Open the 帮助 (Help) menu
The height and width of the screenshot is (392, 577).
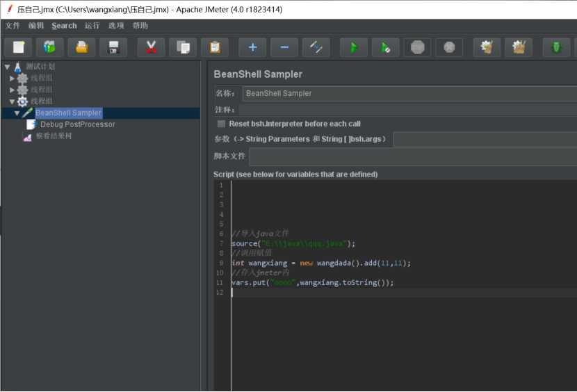point(140,26)
